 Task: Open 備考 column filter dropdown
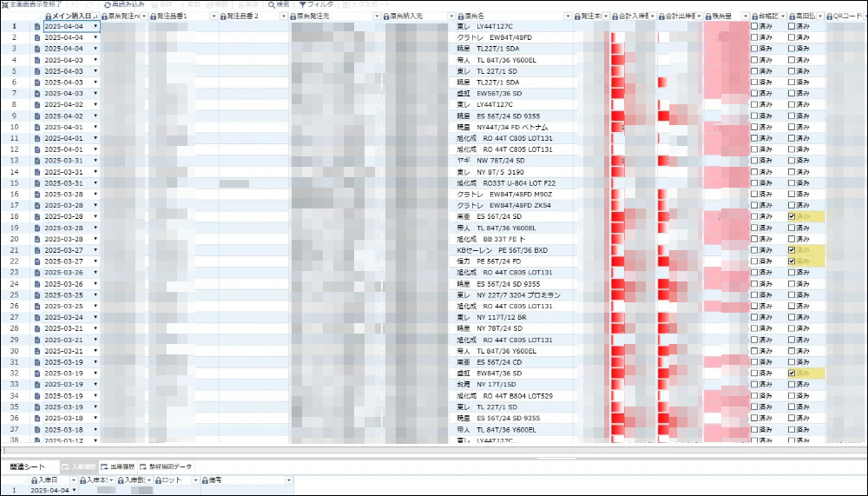click(x=288, y=480)
